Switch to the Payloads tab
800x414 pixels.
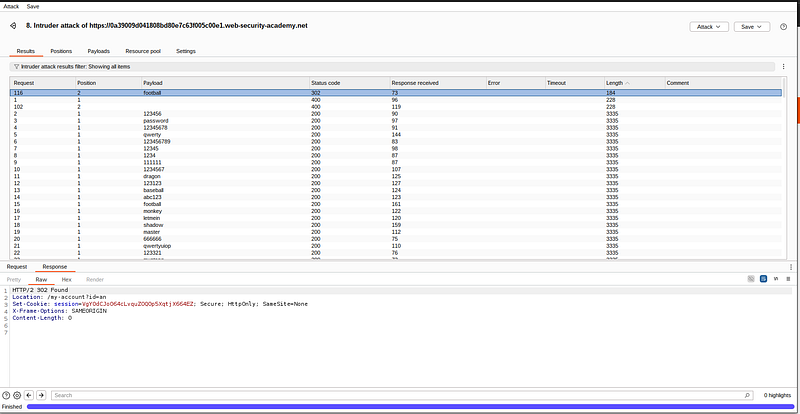(98, 51)
